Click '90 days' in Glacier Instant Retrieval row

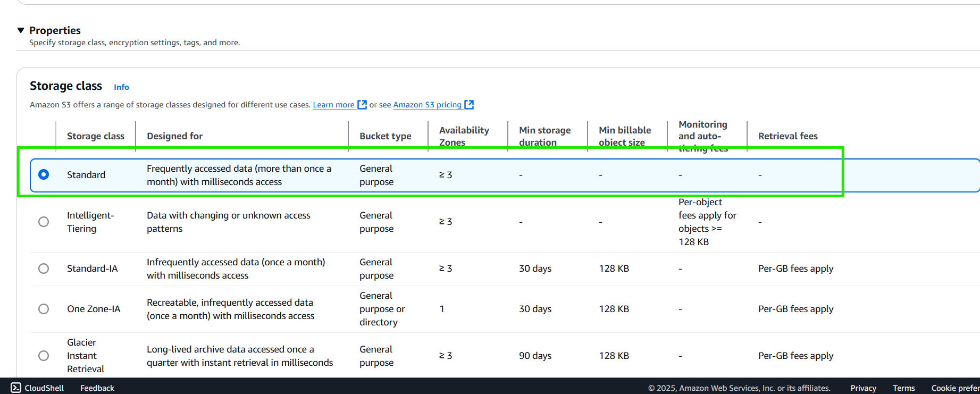tap(535, 356)
